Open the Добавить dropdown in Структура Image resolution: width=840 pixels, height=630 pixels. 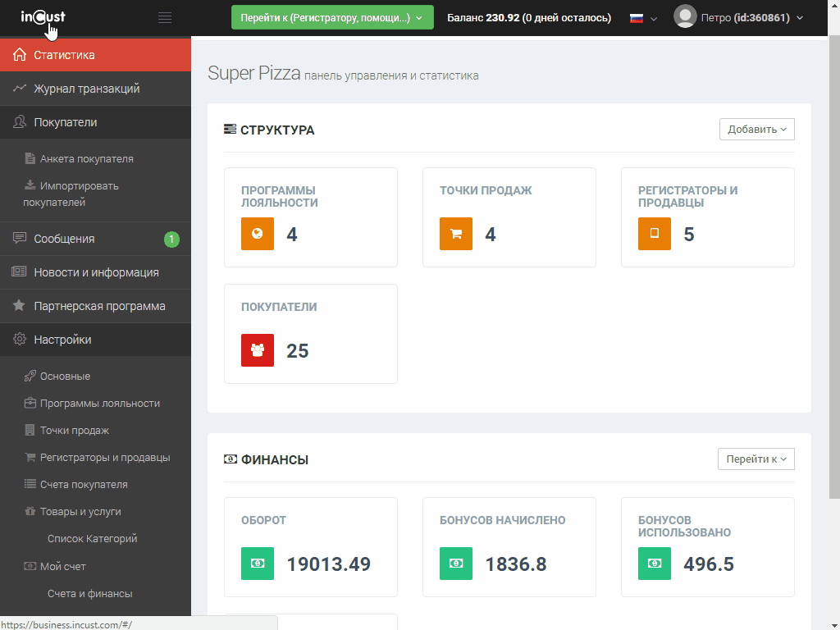756,130
